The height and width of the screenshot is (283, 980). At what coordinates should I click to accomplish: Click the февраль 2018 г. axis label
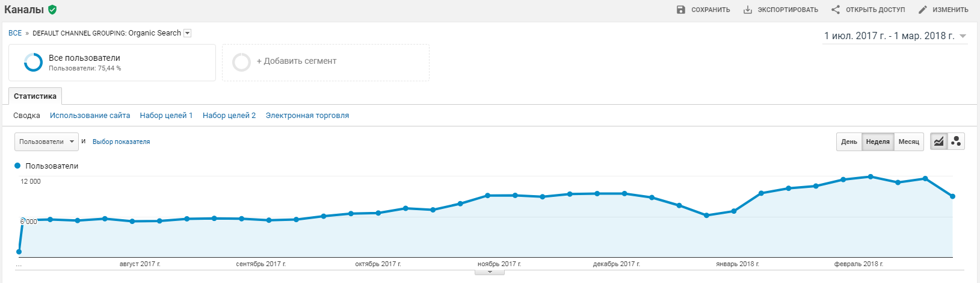[x=858, y=264]
